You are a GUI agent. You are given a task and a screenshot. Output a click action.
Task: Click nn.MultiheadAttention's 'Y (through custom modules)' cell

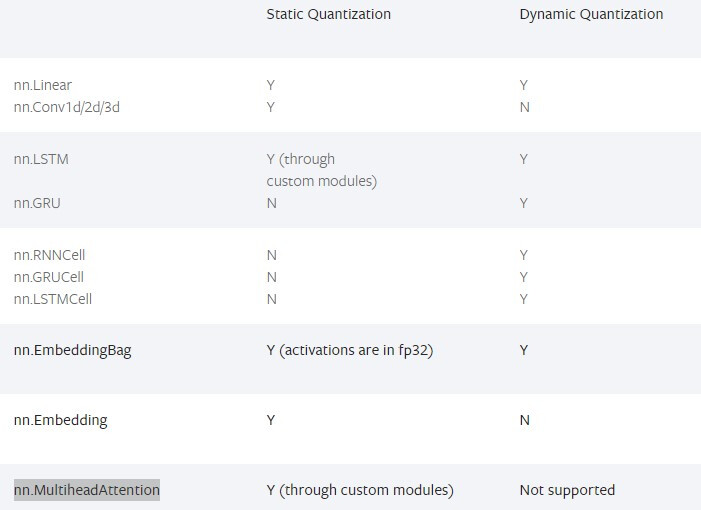coord(360,490)
